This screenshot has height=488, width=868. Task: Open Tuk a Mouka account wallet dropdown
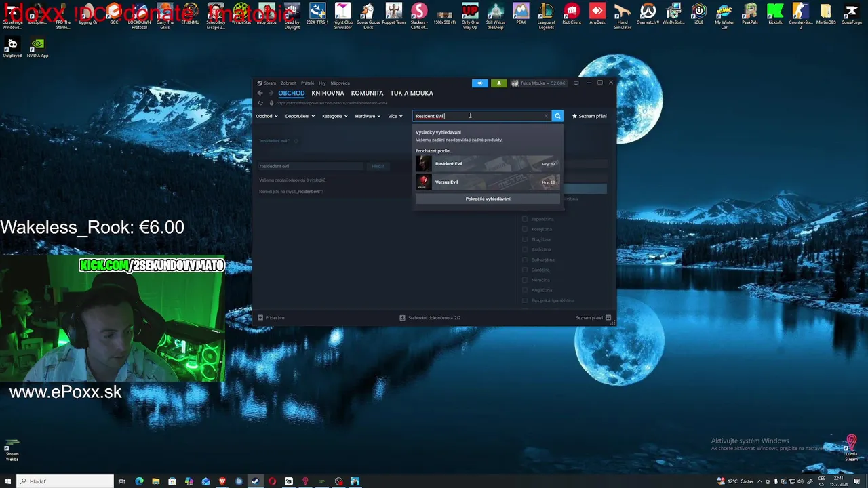pos(538,83)
